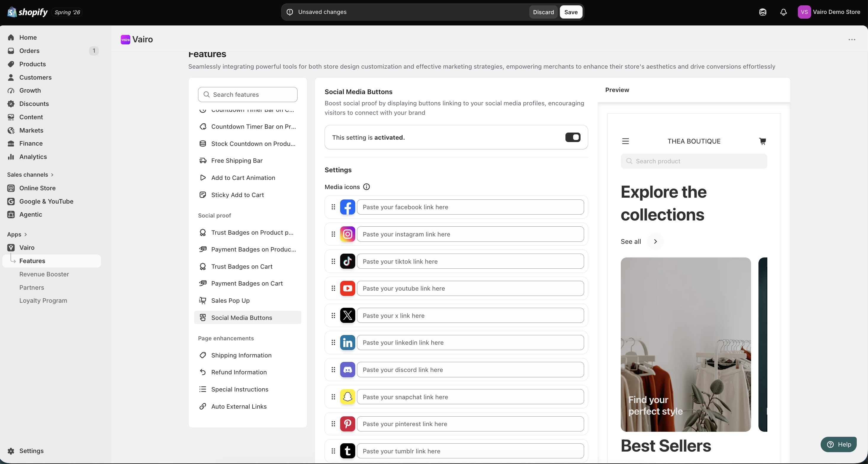The image size is (868, 464).
Task: Click the Settings gear in sidebar
Action: tap(11, 451)
